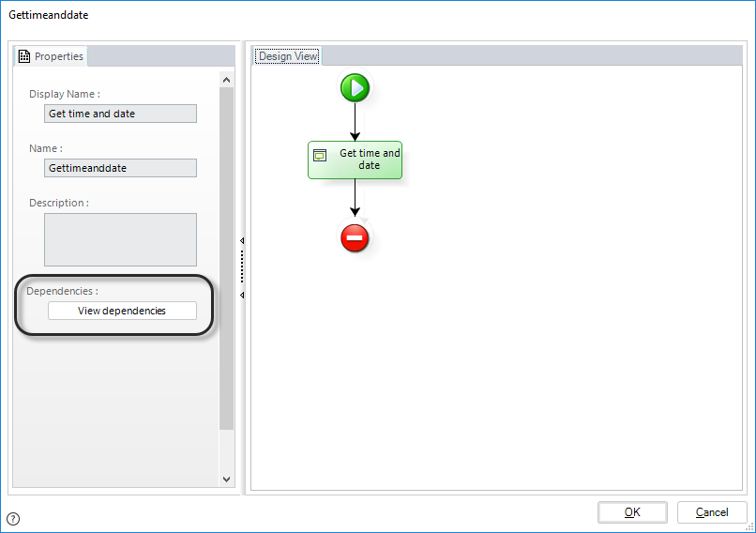
Task: Switch to the Properties tab
Action: pos(51,56)
